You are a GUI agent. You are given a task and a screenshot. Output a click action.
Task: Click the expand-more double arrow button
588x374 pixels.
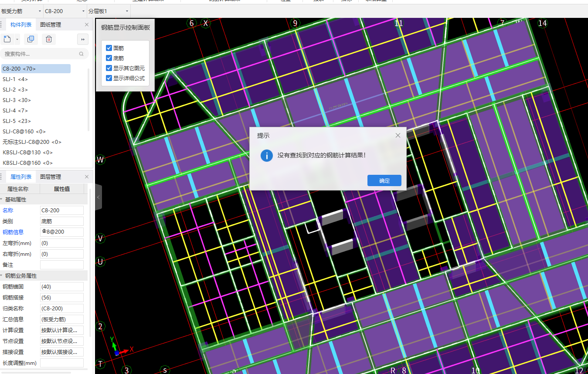tap(83, 39)
